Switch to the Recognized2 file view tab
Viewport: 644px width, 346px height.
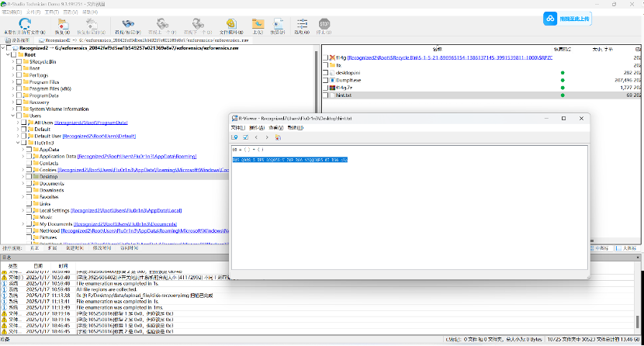pyautogui.click(x=143, y=40)
